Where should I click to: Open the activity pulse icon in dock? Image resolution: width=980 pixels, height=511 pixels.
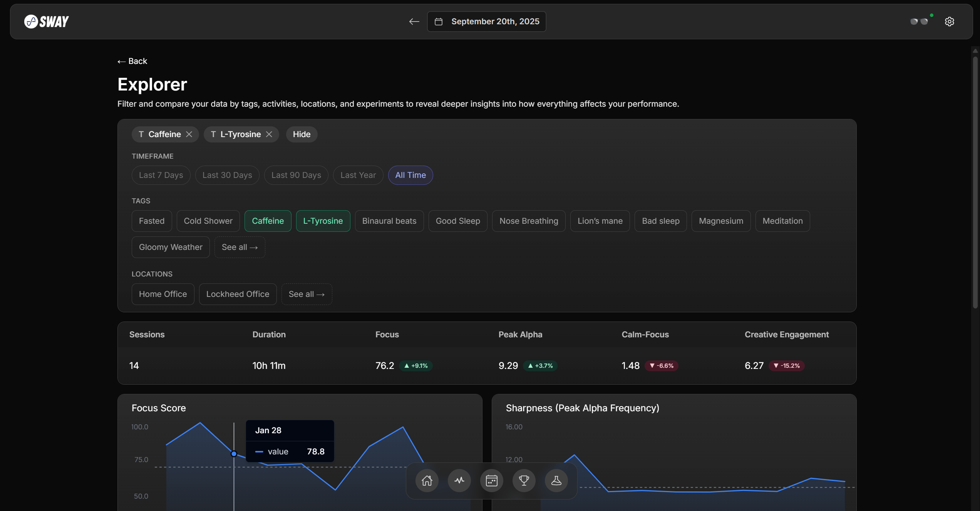pyautogui.click(x=459, y=481)
